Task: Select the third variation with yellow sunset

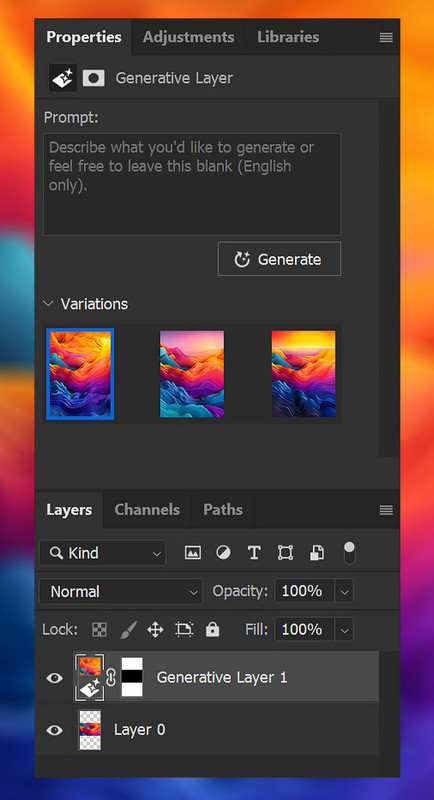Action: pos(303,374)
